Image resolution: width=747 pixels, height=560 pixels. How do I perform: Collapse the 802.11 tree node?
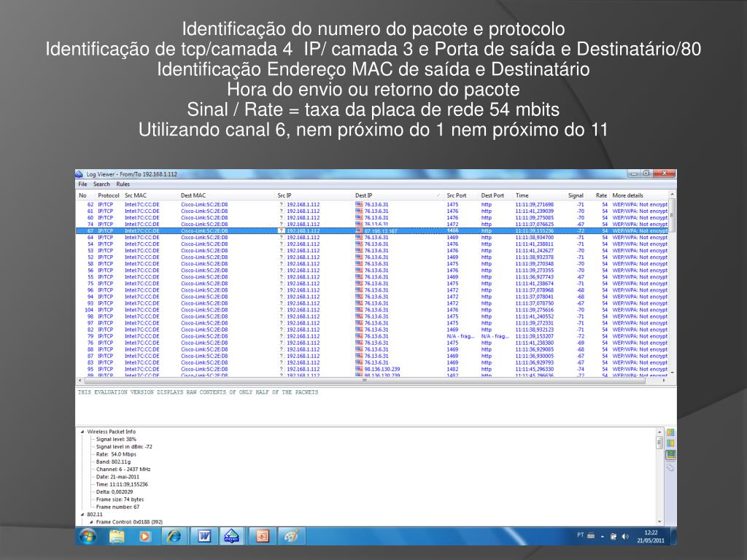click(82, 515)
